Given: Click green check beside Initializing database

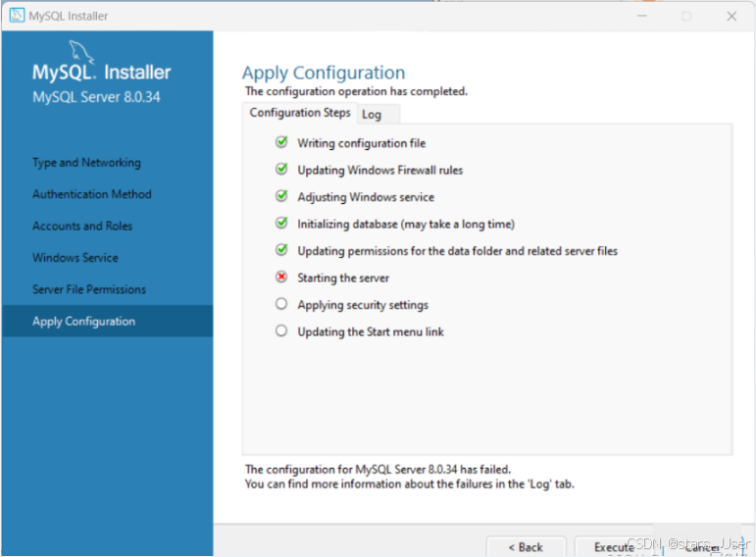Looking at the screenshot, I should [x=281, y=224].
